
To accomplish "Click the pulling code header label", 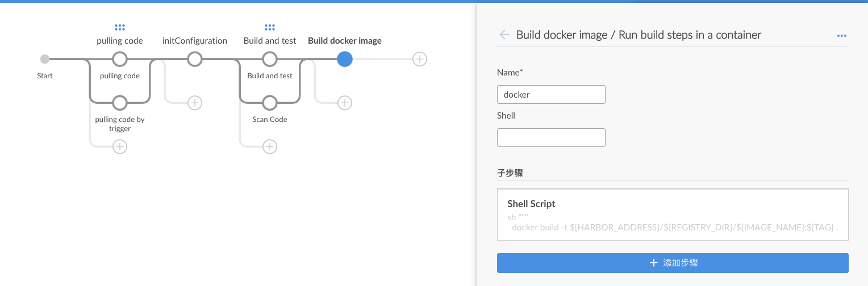I will [x=120, y=41].
